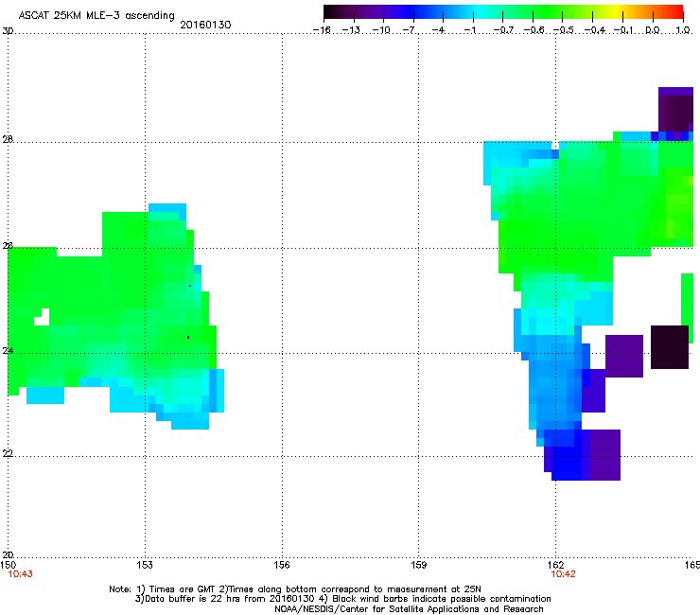Click the 1.0 color scale label

[683, 30]
